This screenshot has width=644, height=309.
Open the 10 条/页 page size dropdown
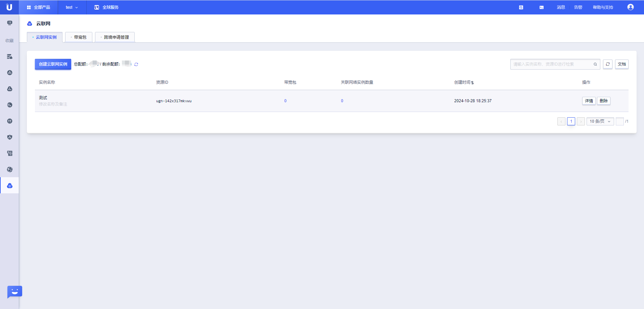click(x=600, y=121)
